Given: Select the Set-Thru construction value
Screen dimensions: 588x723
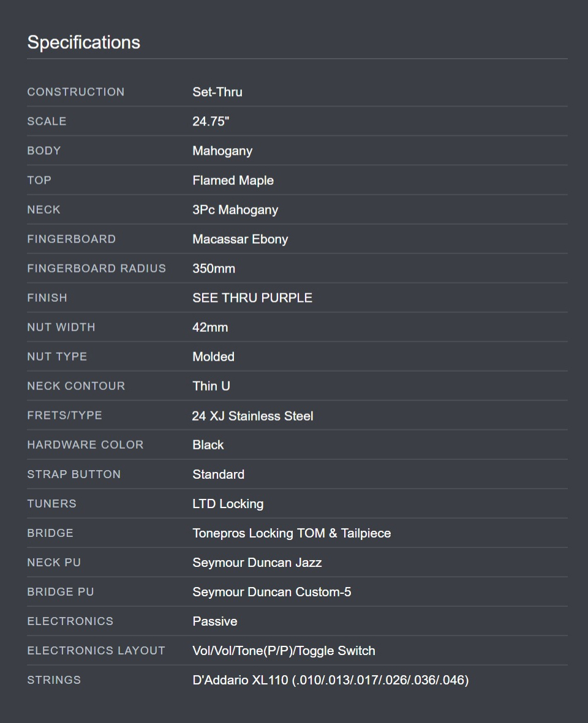Looking at the screenshot, I should 217,92.
